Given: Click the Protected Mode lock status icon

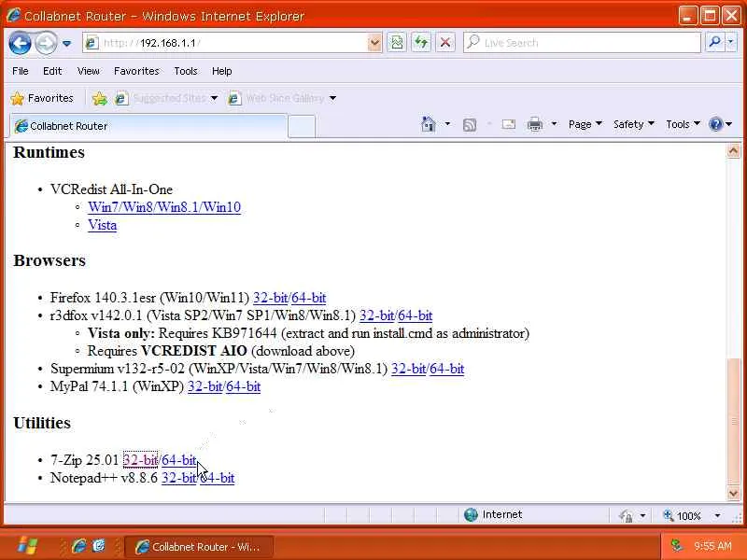Looking at the screenshot, I should 626,515.
